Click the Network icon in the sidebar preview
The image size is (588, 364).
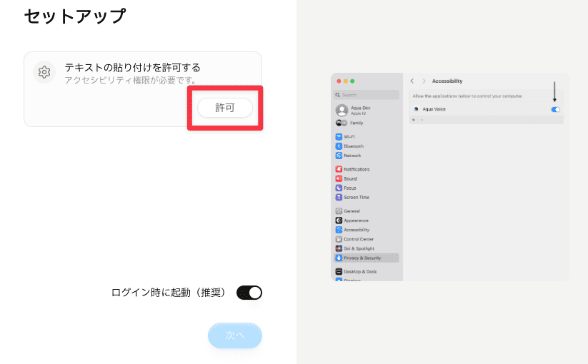tap(339, 156)
